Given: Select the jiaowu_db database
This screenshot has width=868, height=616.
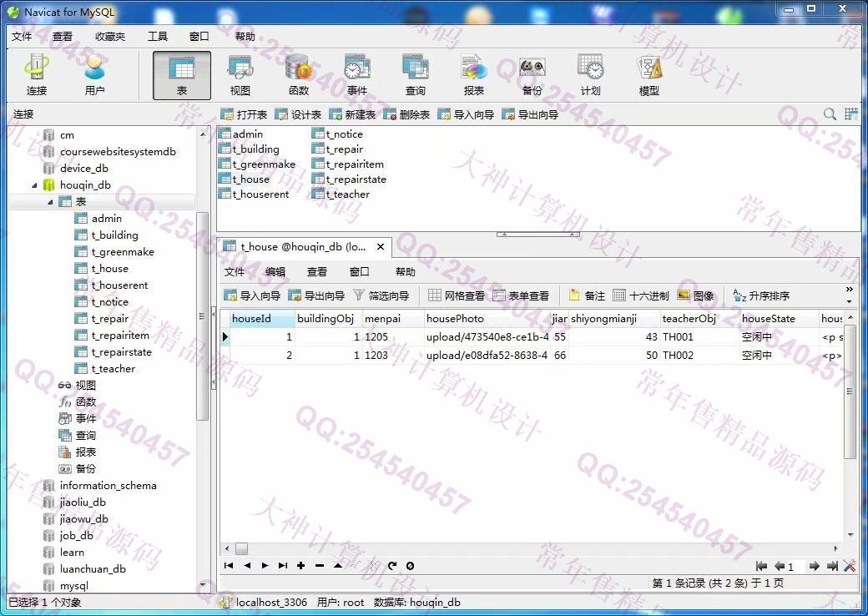Looking at the screenshot, I should point(84,518).
